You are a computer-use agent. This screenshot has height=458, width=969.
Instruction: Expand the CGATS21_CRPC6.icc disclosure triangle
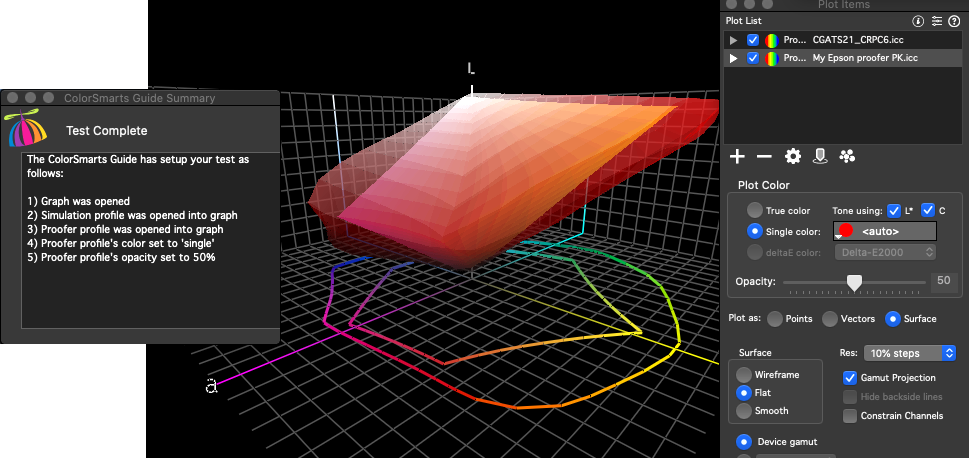[734, 40]
